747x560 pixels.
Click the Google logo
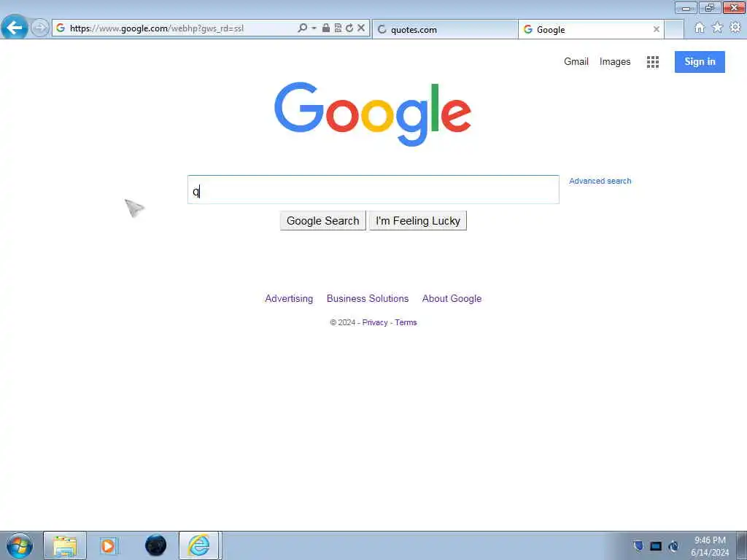click(x=373, y=114)
